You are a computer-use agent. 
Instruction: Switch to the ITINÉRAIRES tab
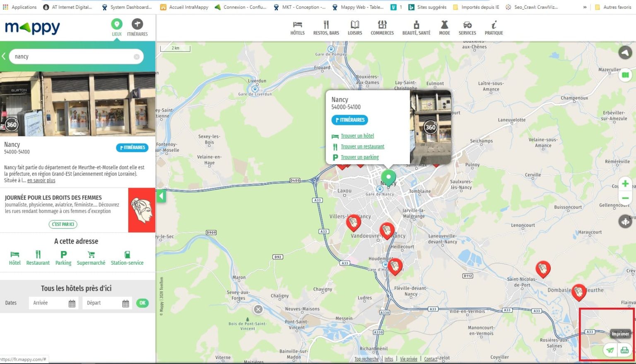pyautogui.click(x=137, y=26)
